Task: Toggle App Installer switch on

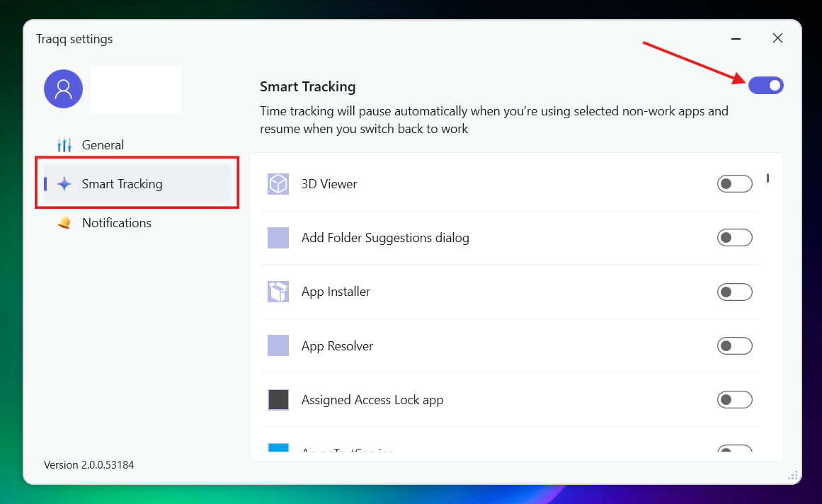Action: pyautogui.click(x=734, y=292)
